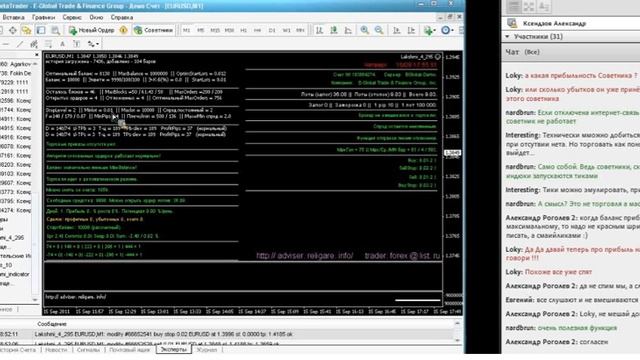Toggle the Navigator panel icon

click(41, 30)
